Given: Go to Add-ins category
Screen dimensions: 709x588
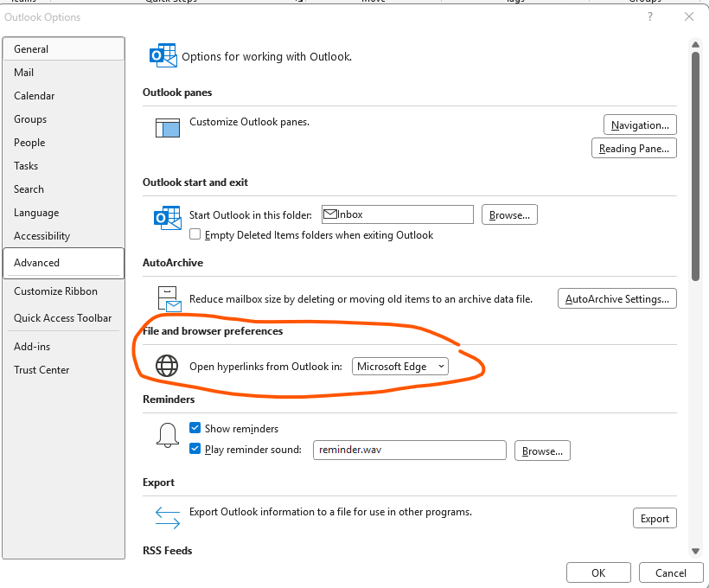Looking at the screenshot, I should click(x=64, y=347).
